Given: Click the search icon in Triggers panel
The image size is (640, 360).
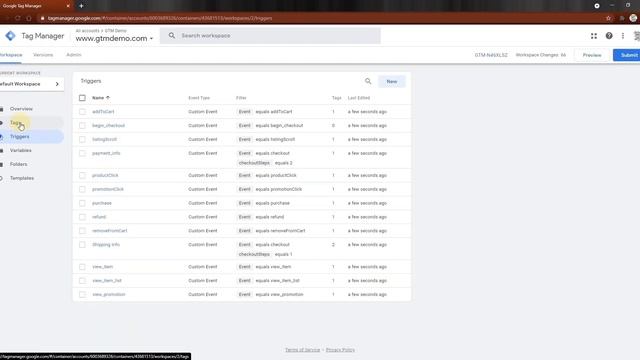Looking at the screenshot, I should [368, 81].
